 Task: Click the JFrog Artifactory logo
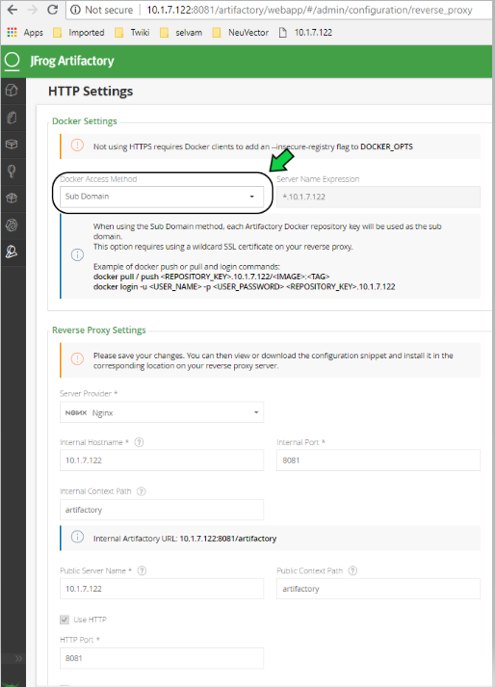[x=60, y=61]
